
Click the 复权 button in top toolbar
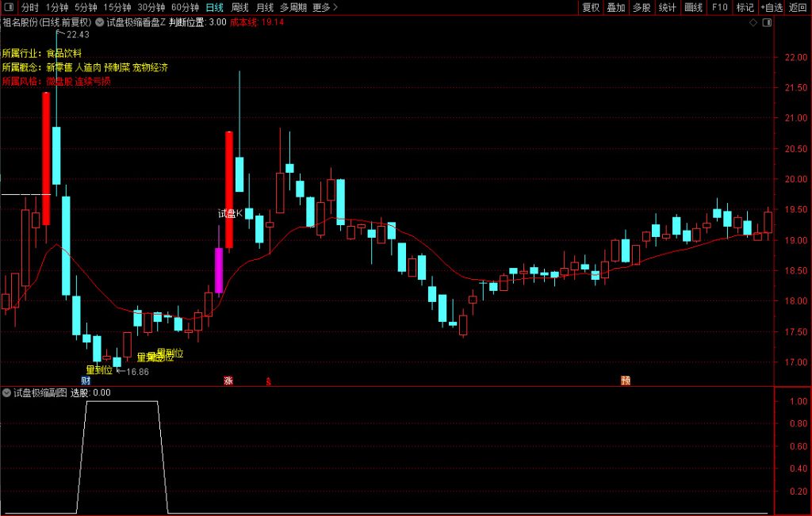[x=591, y=7]
